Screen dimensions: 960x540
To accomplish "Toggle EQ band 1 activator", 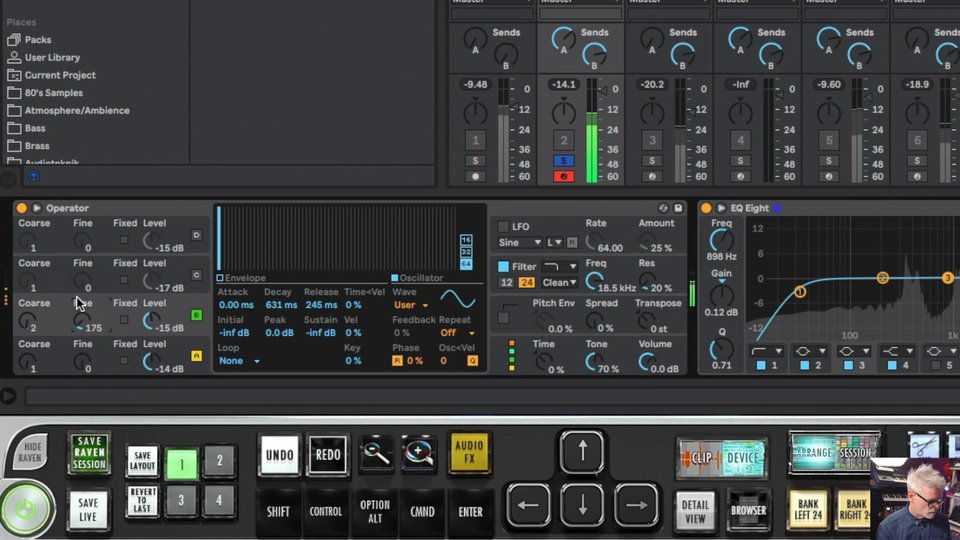I will (761, 366).
